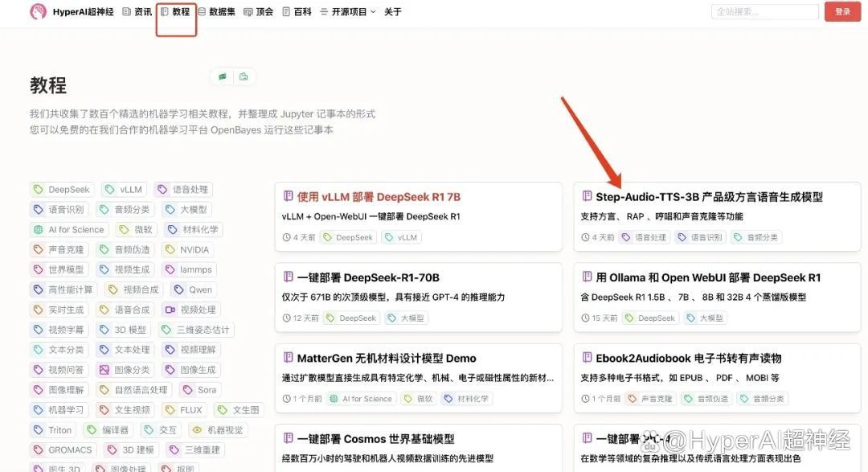Expand the 开源项目 dropdown menu
Viewport: 868px width, 472px height.
pos(347,12)
